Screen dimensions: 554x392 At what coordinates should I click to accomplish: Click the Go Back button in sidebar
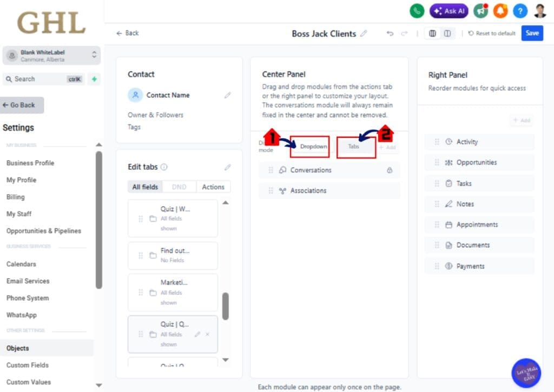tap(21, 105)
